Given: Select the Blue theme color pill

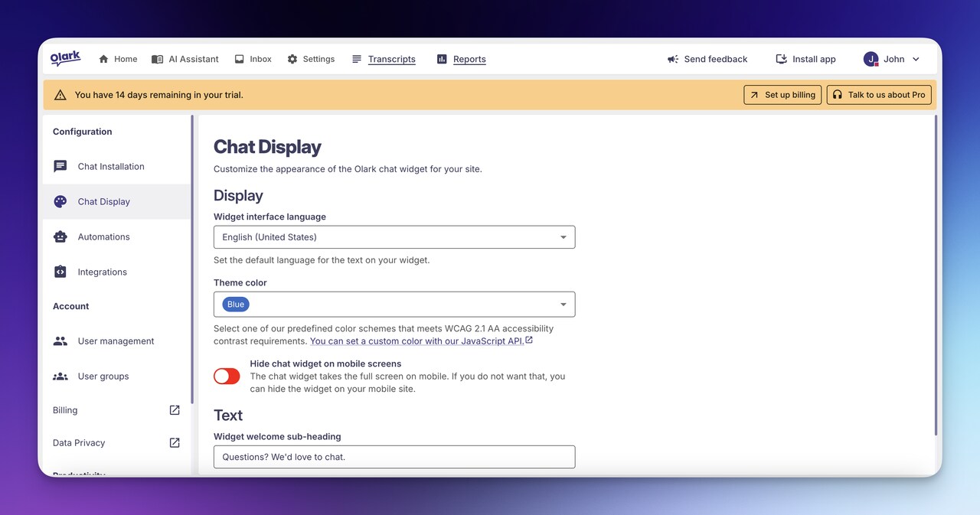Looking at the screenshot, I should coord(234,304).
